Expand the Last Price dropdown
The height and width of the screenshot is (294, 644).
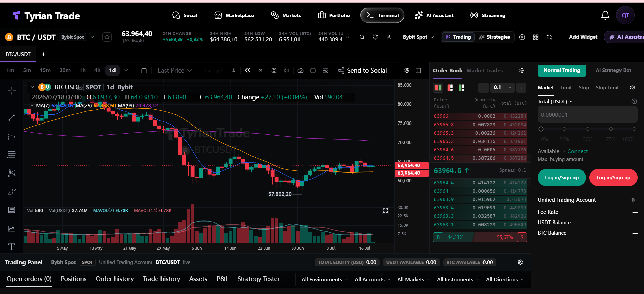coord(175,71)
